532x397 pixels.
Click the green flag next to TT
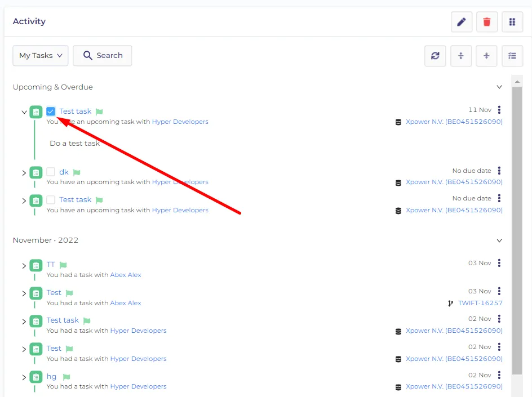(x=63, y=265)
